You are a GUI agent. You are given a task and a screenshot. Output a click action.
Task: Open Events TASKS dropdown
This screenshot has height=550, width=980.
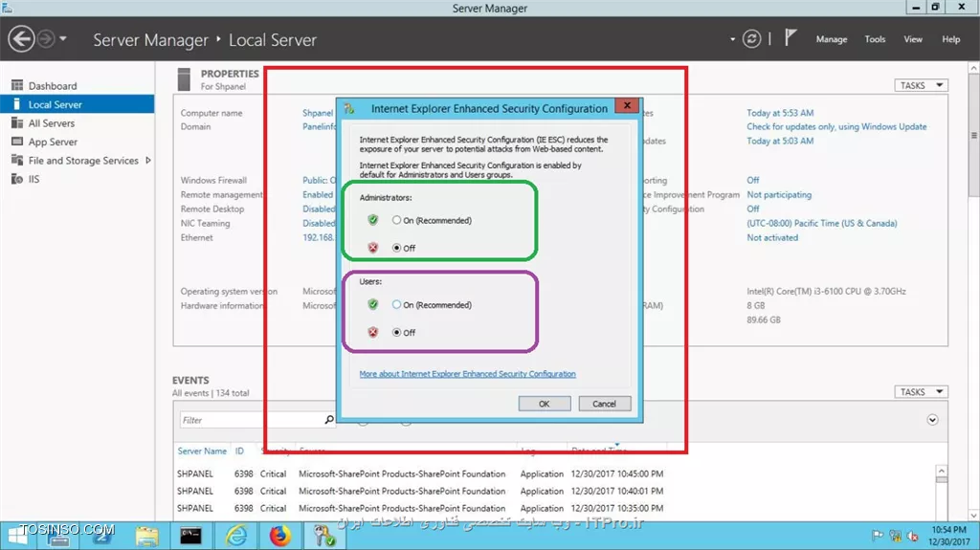point(922,392)
